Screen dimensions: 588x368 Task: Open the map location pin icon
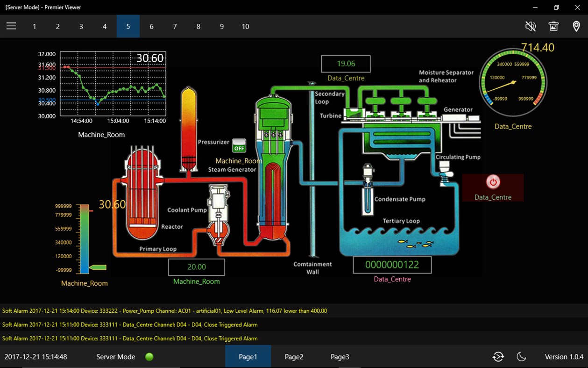tap(576, 26)
